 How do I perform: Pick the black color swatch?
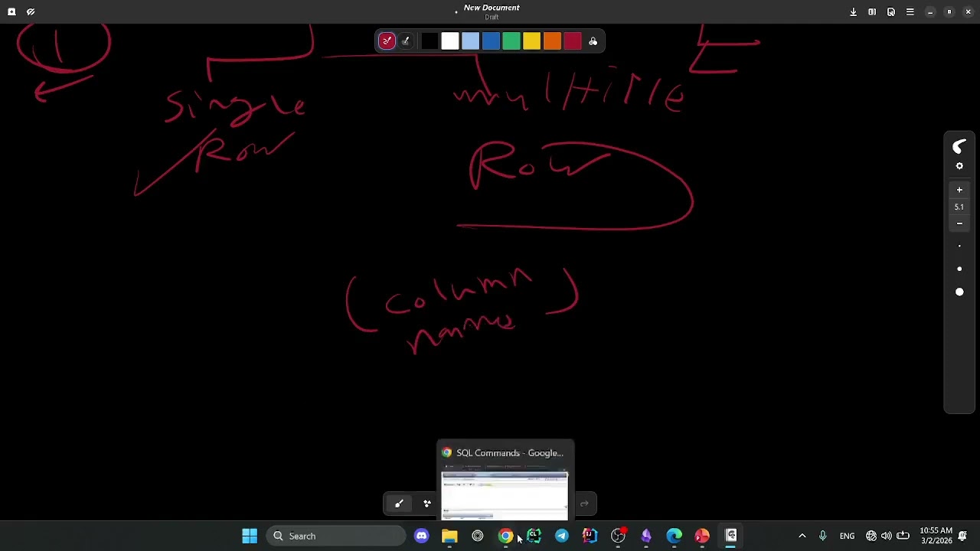[x=430, y=41]
